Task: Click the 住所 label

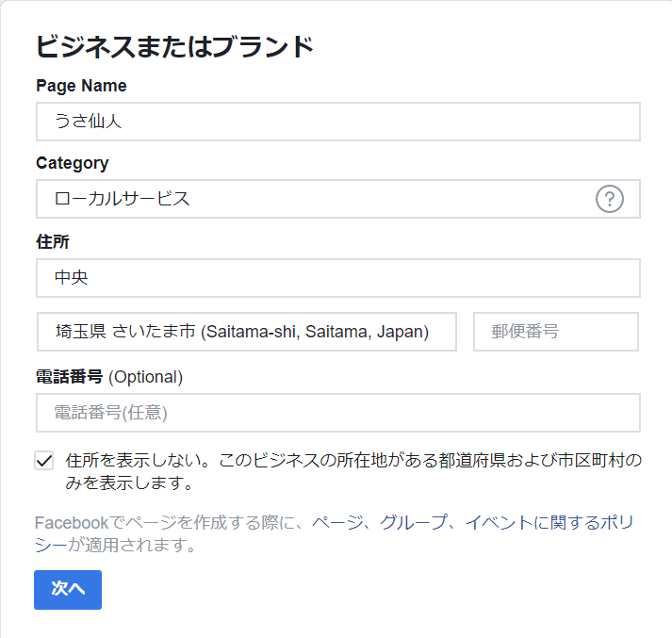Action: [53, 242]
